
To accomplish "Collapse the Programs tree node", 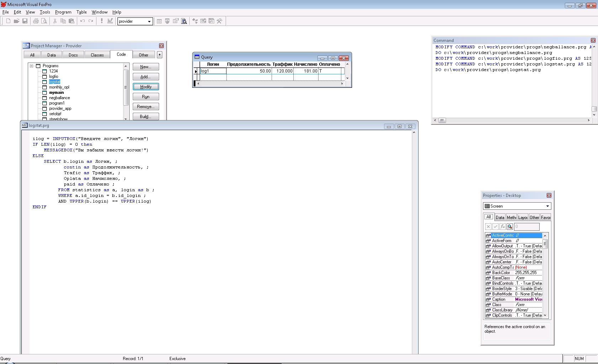I will pyautogui.click(x=32, y=66).
